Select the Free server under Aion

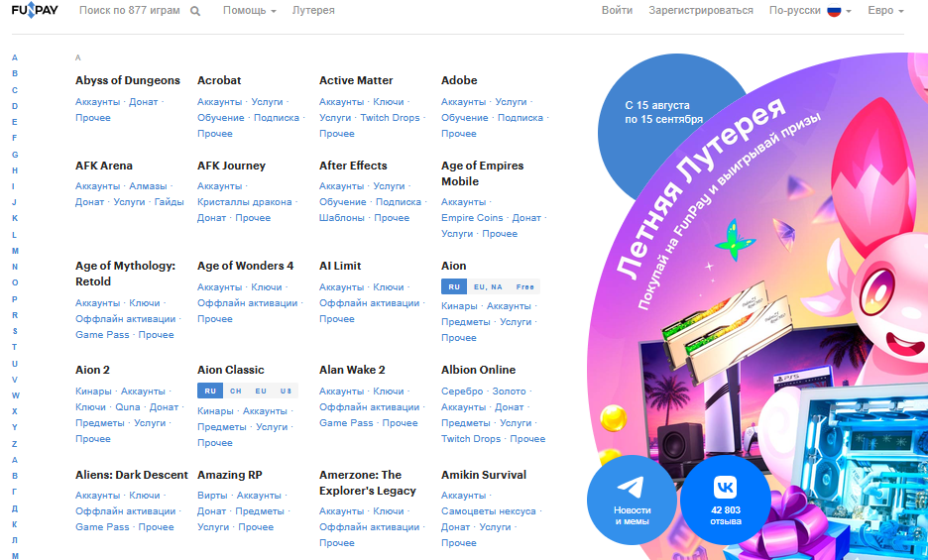click(524, 287)
